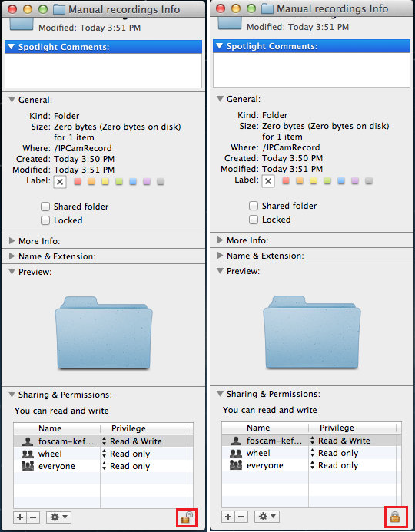415x532 pixels.
Task: Click foscam-kef user icon in right window
Action: coord(236,441)
